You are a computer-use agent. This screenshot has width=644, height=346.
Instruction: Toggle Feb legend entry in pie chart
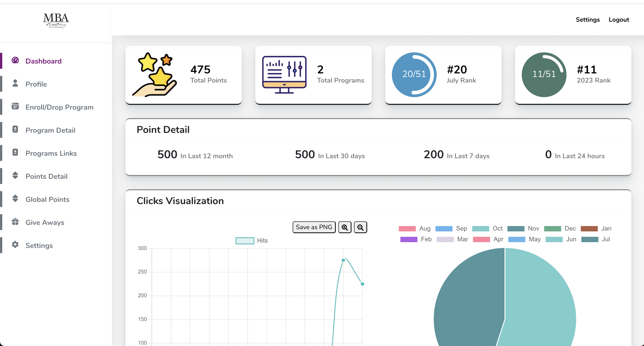(416, 239)
